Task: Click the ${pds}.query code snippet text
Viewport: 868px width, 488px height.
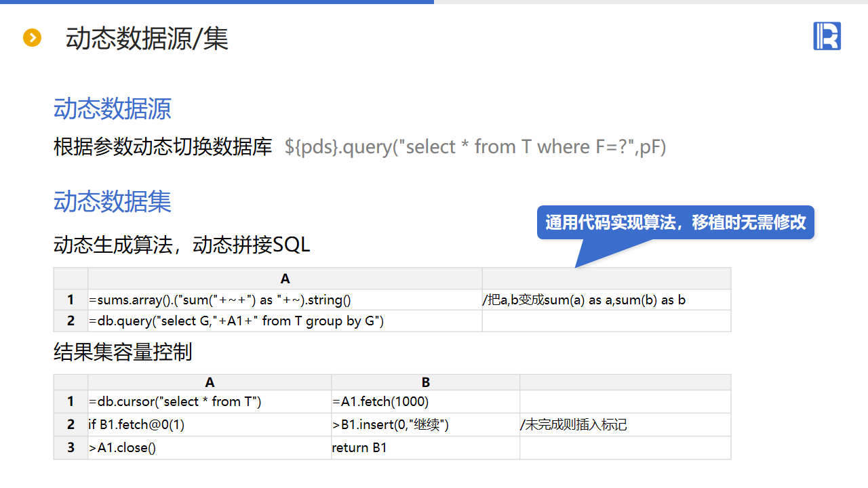Action: (475, 146)
